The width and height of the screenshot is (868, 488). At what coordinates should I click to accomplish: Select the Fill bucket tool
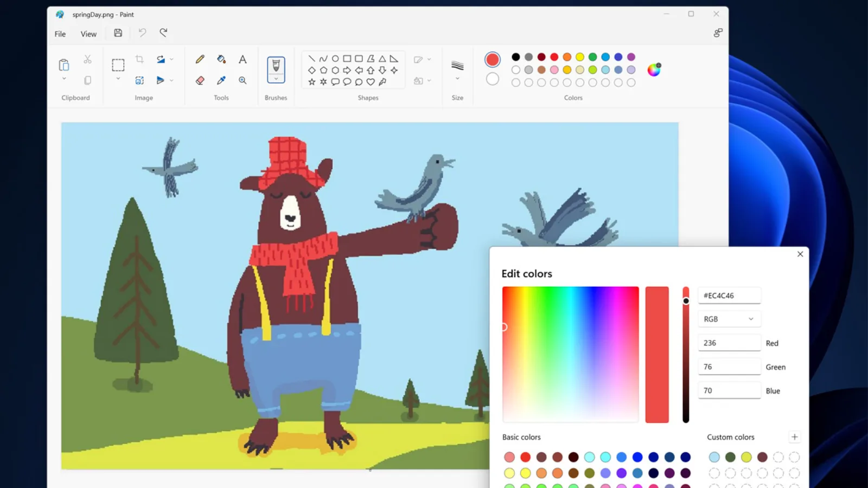pos(221,59)
